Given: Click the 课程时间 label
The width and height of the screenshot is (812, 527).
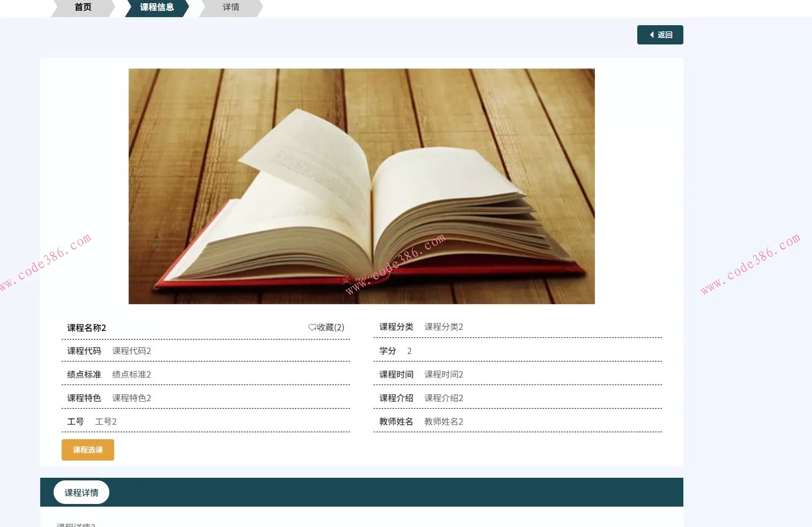Looking at the screenshot, I should pos(397,374).
